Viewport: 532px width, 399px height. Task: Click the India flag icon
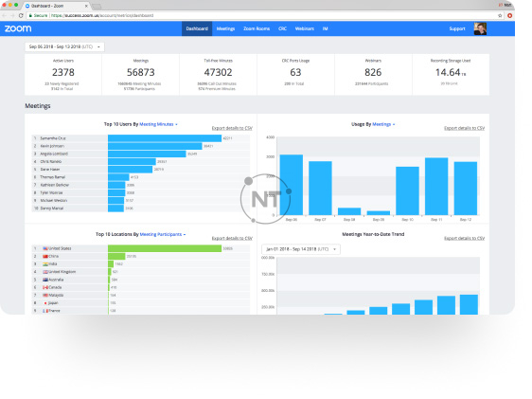pyautogui.click(x=45, y=264)
